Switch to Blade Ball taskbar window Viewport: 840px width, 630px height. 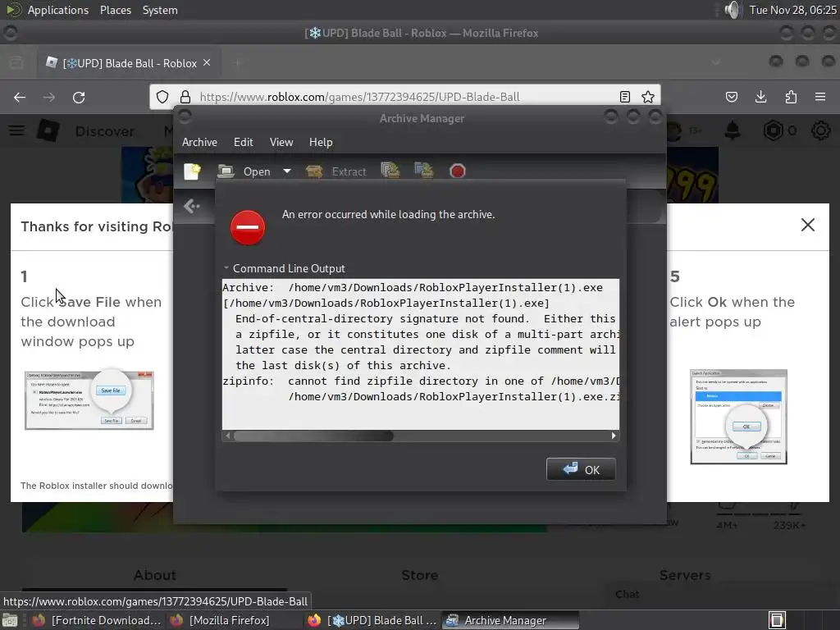coord(373,620)
